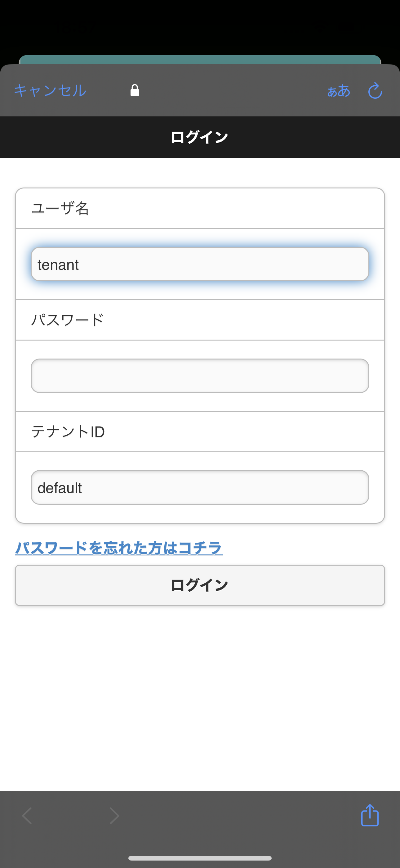Open the share sheet icon
The height and width of the screenshot is (868, 400).
[370, 816]
